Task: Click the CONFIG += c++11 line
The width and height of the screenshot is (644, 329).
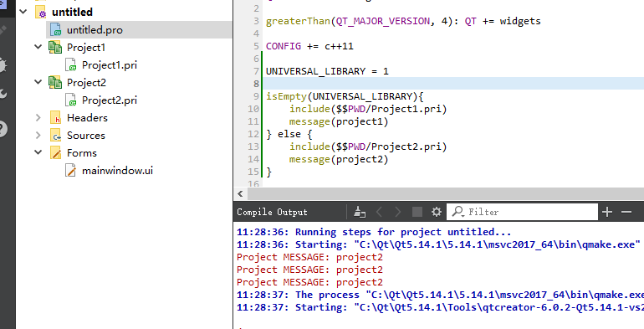Action: point(309,46)
